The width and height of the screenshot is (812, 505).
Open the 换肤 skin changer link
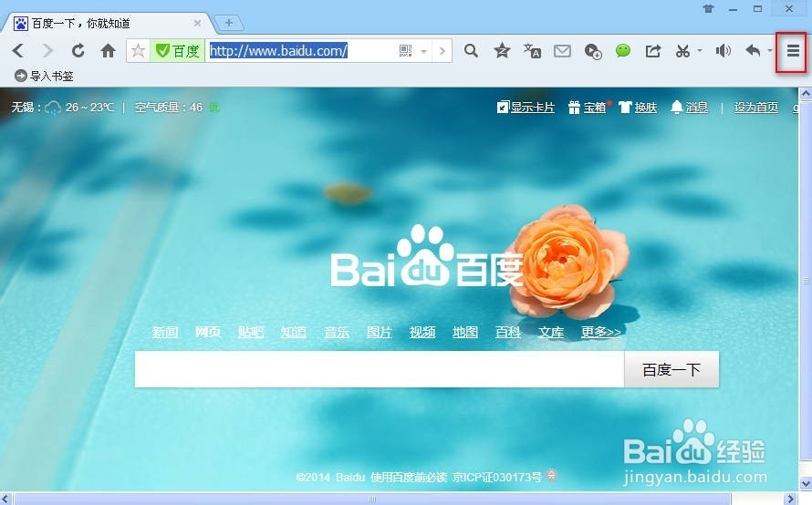click(x=638, y=107)
